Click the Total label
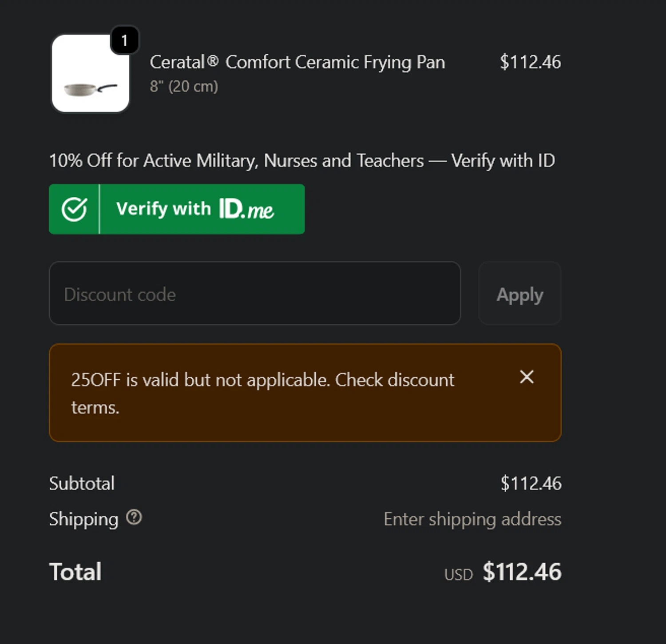The width and height of the screenshot is (666, 644). point(75,572)
